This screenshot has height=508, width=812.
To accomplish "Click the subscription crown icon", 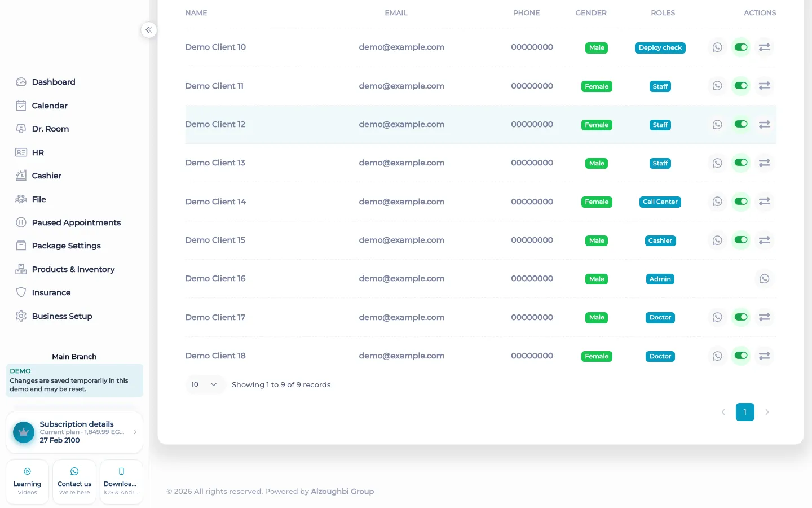I will point(24,432).
